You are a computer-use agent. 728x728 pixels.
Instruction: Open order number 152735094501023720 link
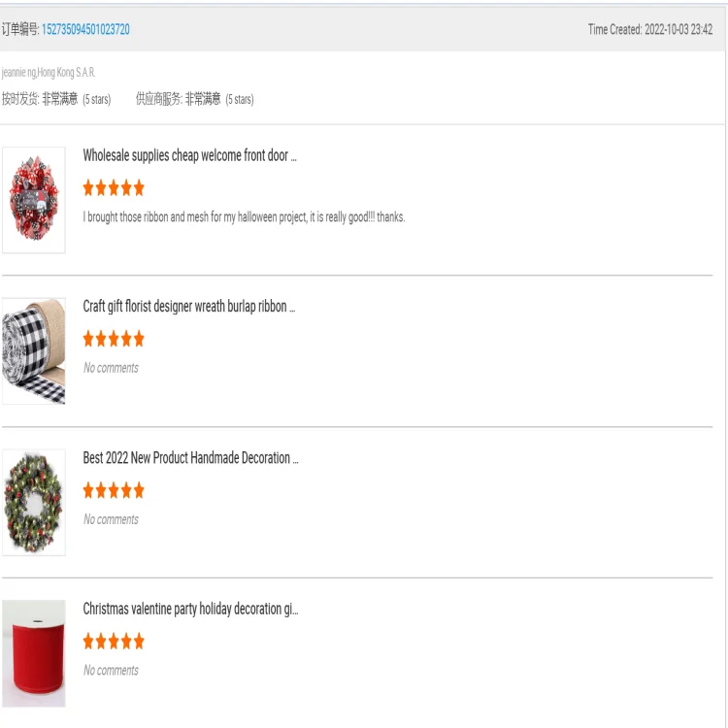point(85,29)
